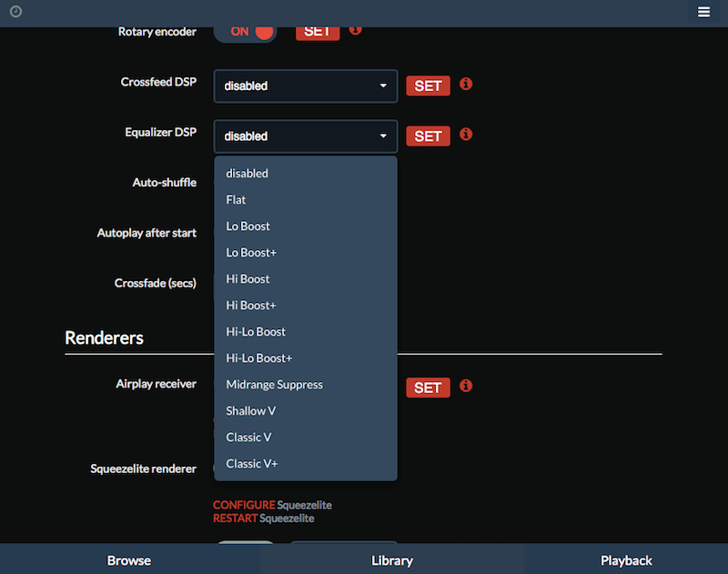Show info for Crossfeed DSP
Image resolution: width=728 pixels, height=574 pixels.
[466, 84]
